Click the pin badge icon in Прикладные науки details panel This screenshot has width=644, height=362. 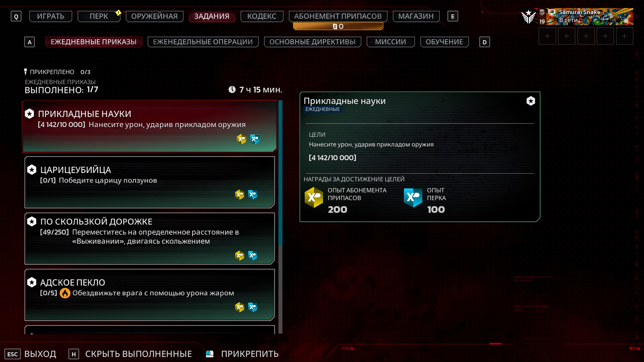531,101
